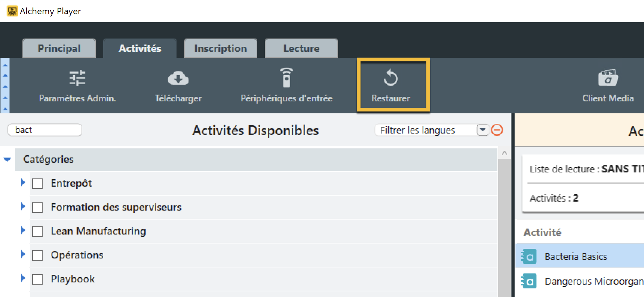Click the Activités : 2 count text
Image resolution: width=644 pixels, height=297 pixels.
554,198
